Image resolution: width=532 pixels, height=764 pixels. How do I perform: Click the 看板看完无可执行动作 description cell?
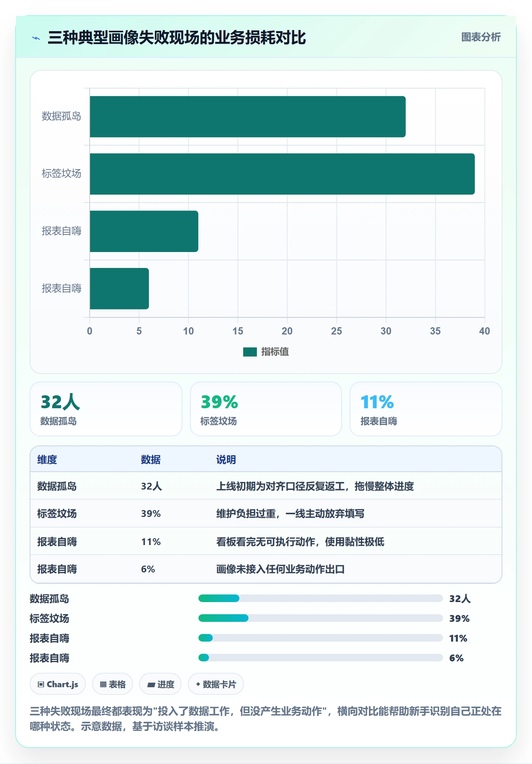click(x=300, y=542)
